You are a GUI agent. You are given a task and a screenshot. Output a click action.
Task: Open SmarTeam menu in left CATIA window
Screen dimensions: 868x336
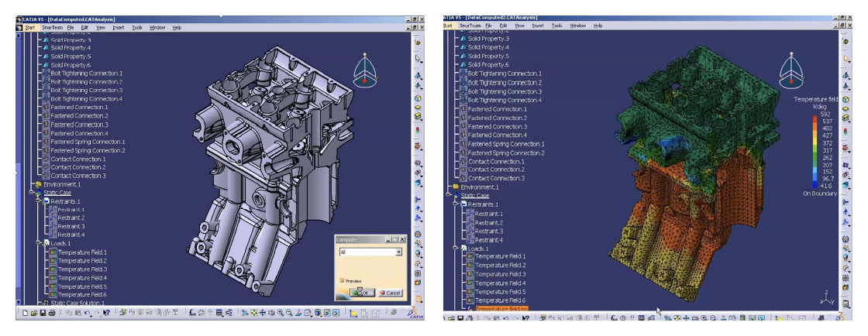point(53,27)
